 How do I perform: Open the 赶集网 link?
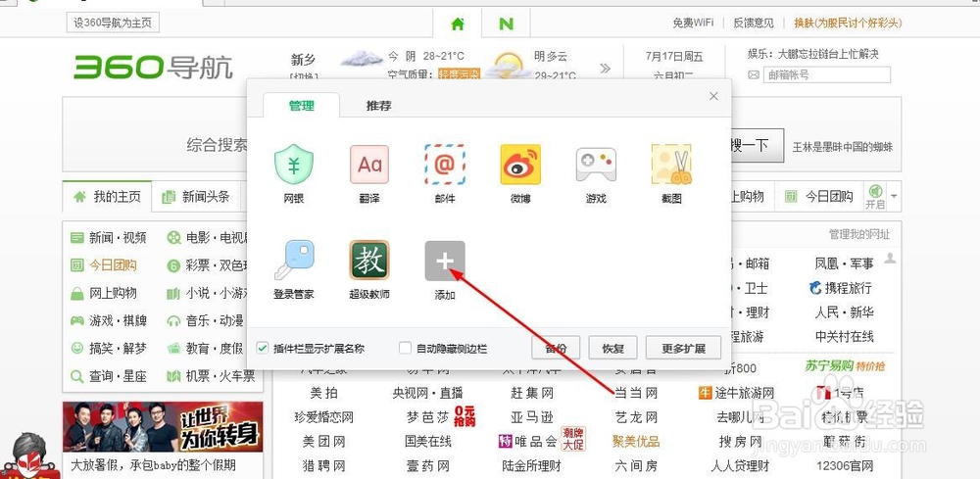point(532,393)
